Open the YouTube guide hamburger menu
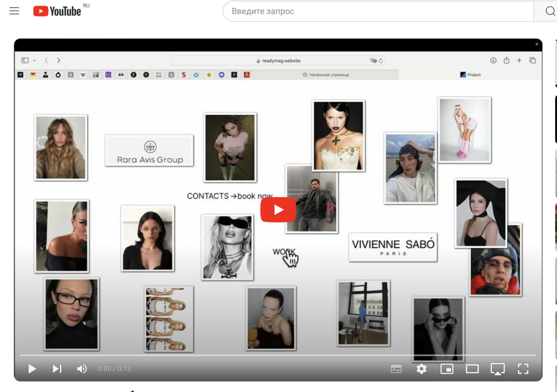Image resolution: width=557 pixels, height=392 pixels. tap(14, 11)
